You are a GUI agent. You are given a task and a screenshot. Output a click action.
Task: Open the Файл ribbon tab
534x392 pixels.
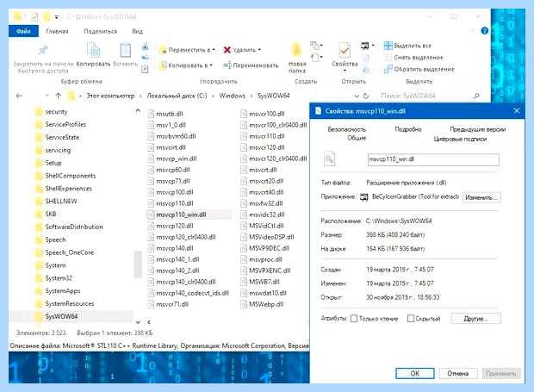tap(23, 31)
